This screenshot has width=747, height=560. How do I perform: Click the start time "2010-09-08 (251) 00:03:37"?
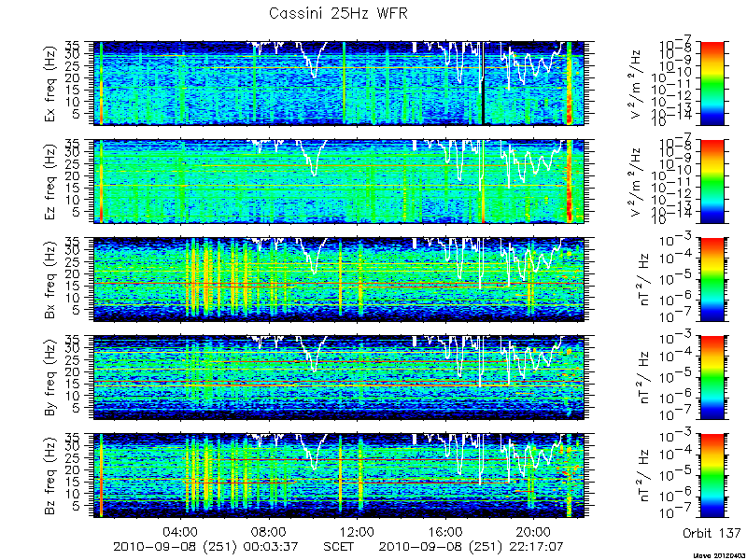tap(205, 547)
